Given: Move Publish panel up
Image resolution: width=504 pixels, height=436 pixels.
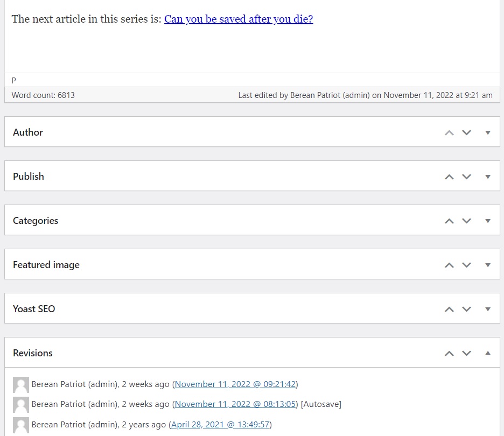Looking at the screenshot, I should [x=449, y=177].
